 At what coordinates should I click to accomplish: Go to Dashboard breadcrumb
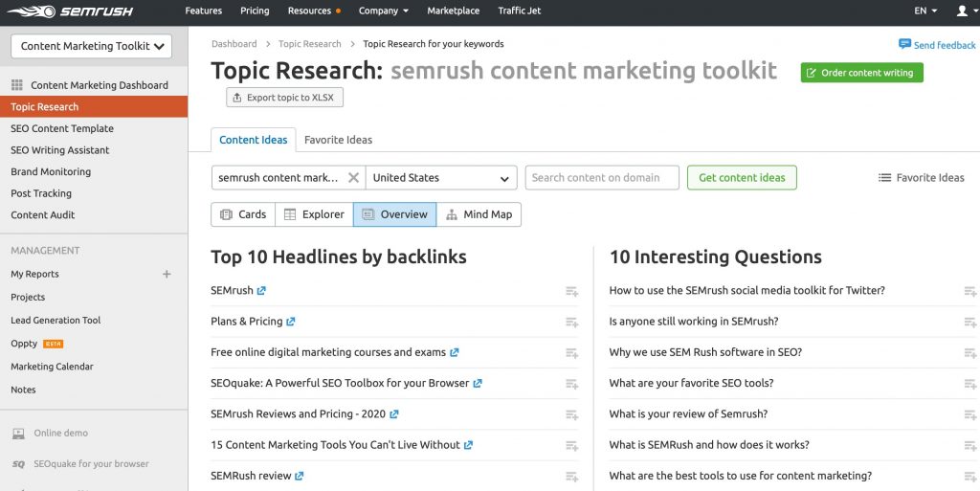tap(234, 44)
